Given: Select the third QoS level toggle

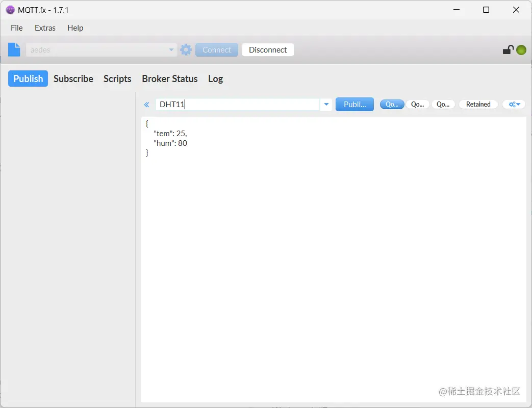Looking at the screenshot, I should 443,105.
